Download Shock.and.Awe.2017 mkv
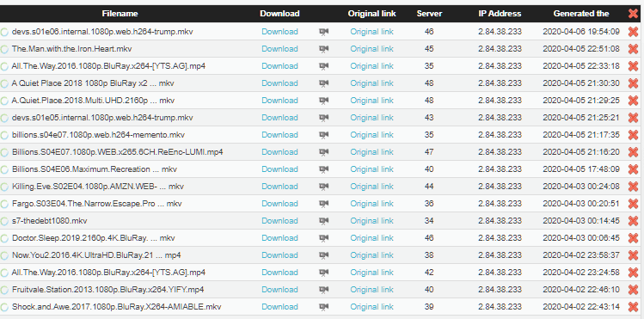Screen dimensions: 644x319 (279, 307)
